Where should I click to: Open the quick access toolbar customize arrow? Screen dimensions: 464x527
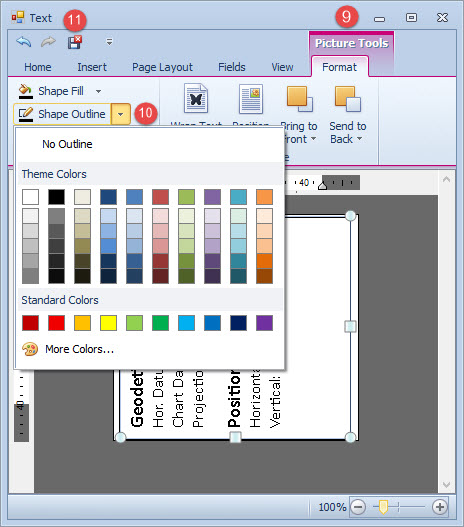point(109,42)
